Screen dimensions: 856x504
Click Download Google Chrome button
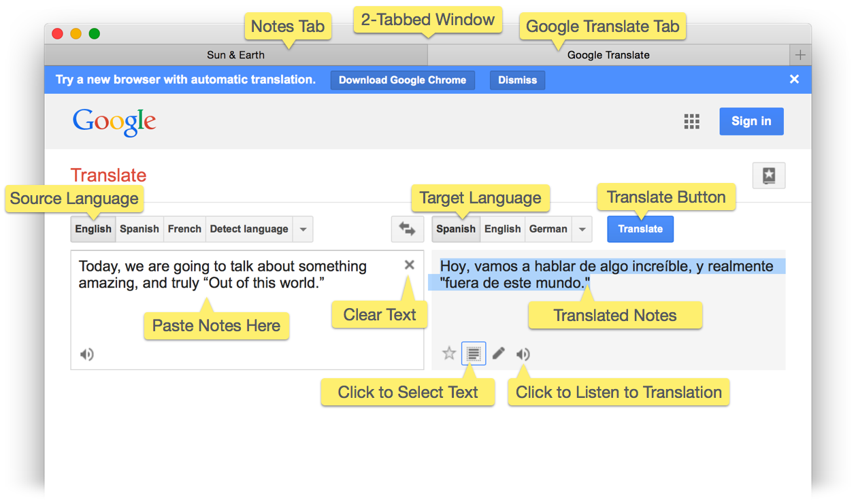pyautogui.click(x=403, y=80)
